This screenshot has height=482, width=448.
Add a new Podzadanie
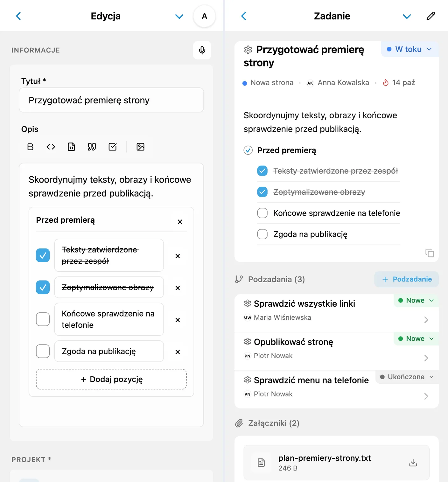point(407,279)
